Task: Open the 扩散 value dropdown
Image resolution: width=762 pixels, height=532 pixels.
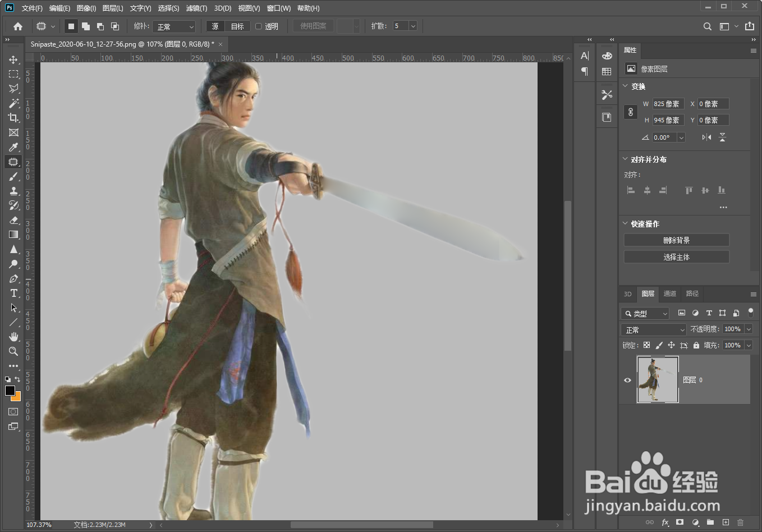Action: pos(413,26)
